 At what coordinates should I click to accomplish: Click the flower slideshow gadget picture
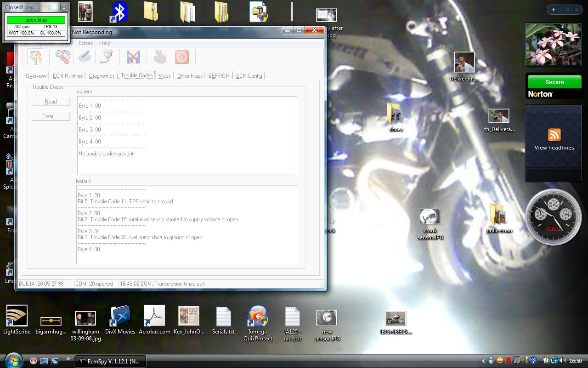coord(554,45)
